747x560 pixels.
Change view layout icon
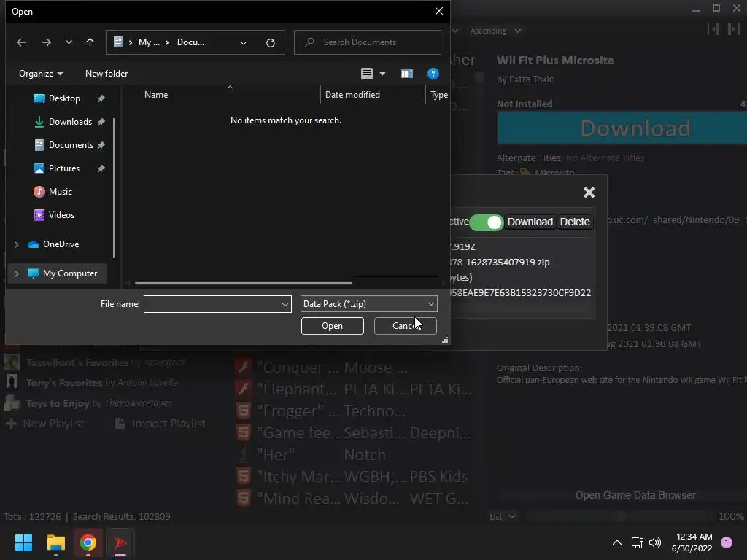(x=366, y=74)
